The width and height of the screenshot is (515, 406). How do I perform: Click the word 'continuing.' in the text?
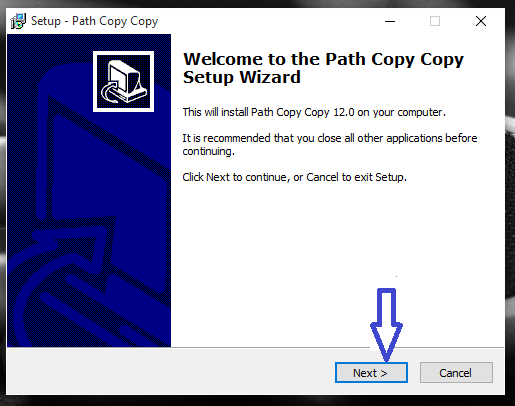point(208,151)
